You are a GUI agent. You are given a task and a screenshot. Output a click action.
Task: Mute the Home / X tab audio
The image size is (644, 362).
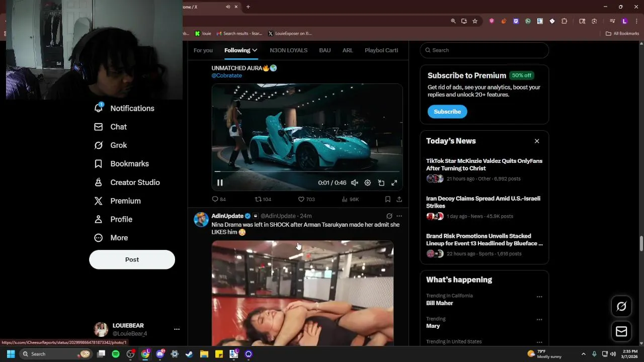tap(228, 7)
